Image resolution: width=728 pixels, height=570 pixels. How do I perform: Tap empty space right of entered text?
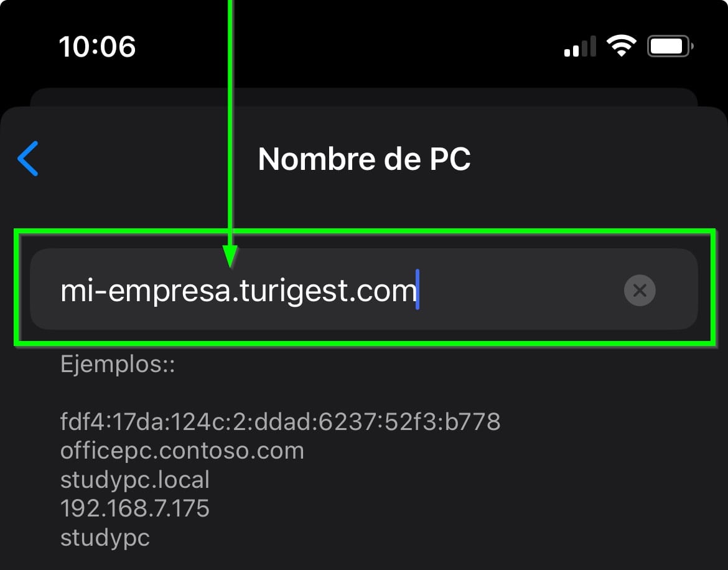pos(520,291)
